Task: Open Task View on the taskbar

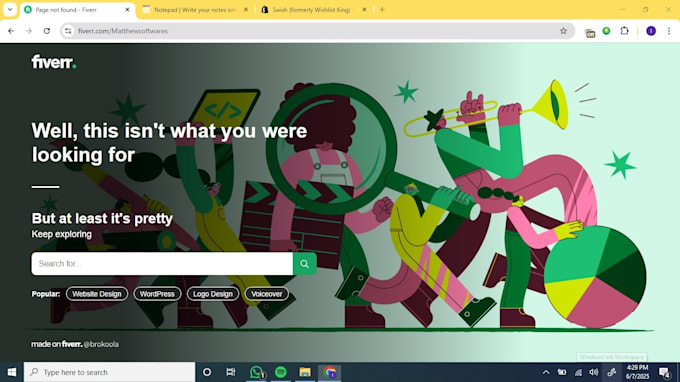Action: (231, 372)
